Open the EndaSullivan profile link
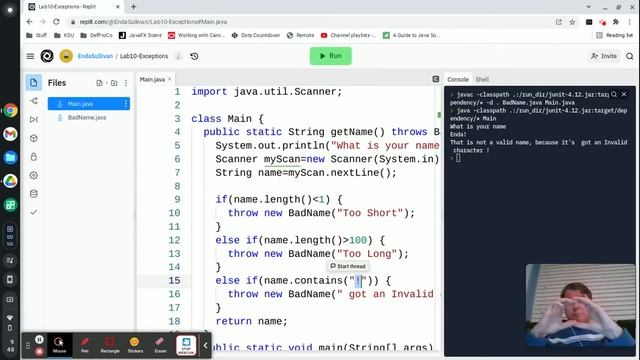 click(x=95, y=56)
